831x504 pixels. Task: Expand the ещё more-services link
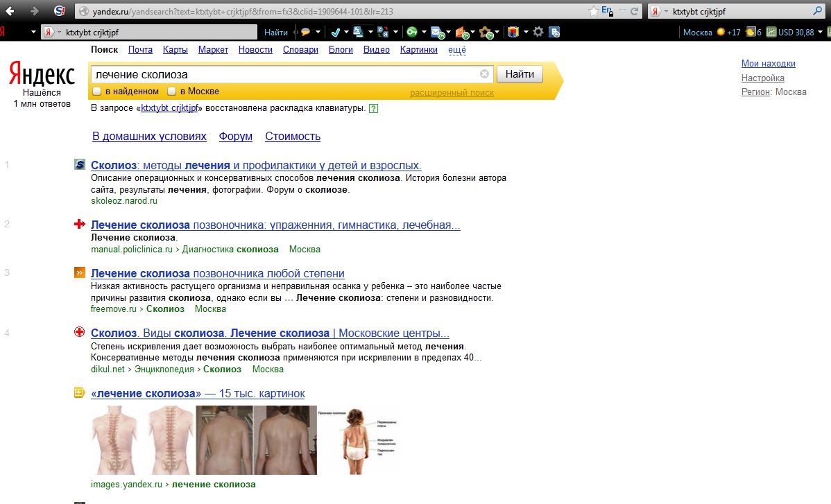tap(457, 50)
